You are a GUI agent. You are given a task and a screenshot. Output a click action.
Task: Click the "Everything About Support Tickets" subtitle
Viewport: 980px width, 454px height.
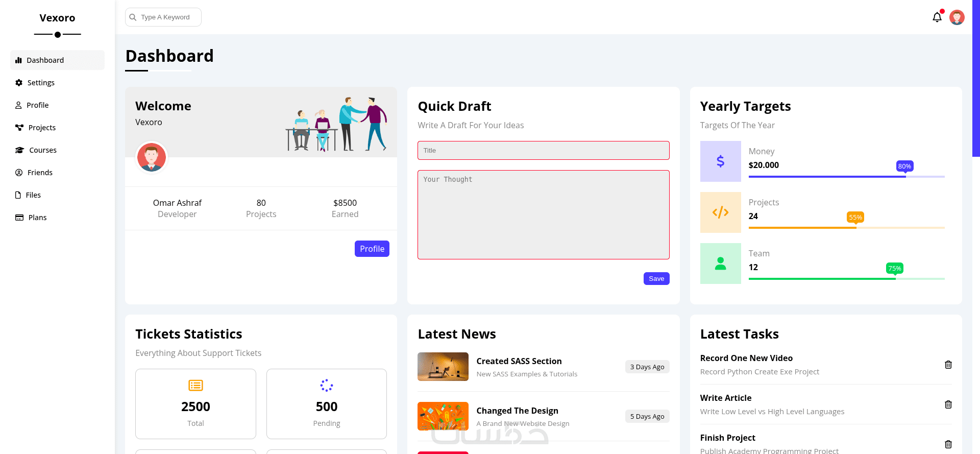[x=199, y=353]
